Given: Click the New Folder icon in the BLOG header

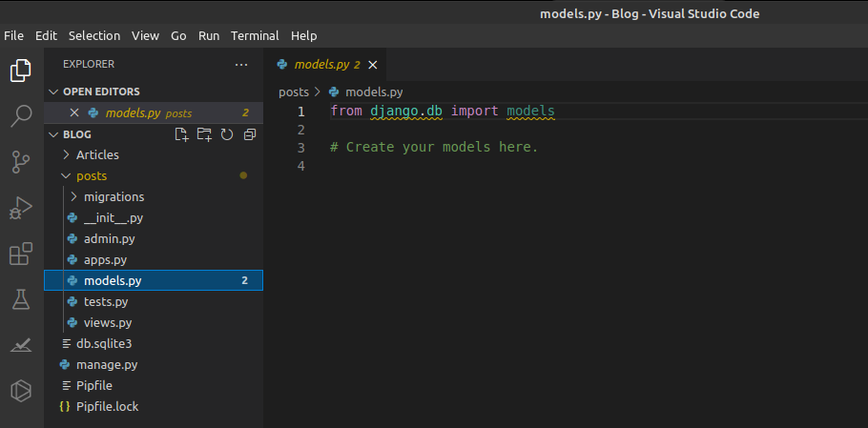Looking at the screenshot, I should click(204, 134).
